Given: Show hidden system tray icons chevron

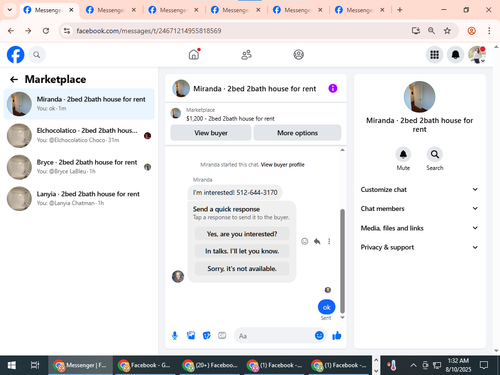Looking at the screenshot, I should click(x=413, y=365).
